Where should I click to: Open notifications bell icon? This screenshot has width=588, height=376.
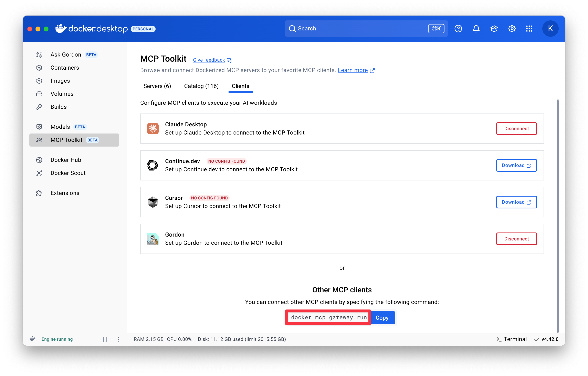(x=476, y=29)
